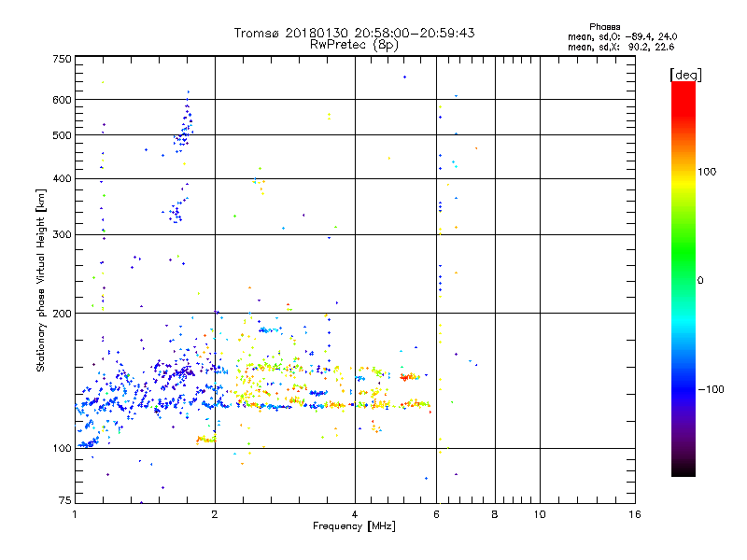Click the x-axis tick label '1'
This screenshot has height=560, width=747.
coord(75,514)
